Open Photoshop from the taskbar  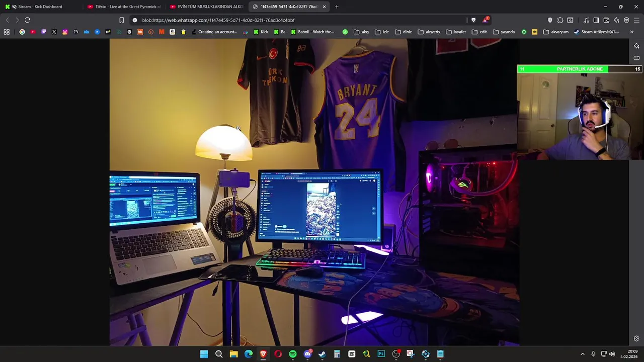pyautogui.click(x=381, y=354)
